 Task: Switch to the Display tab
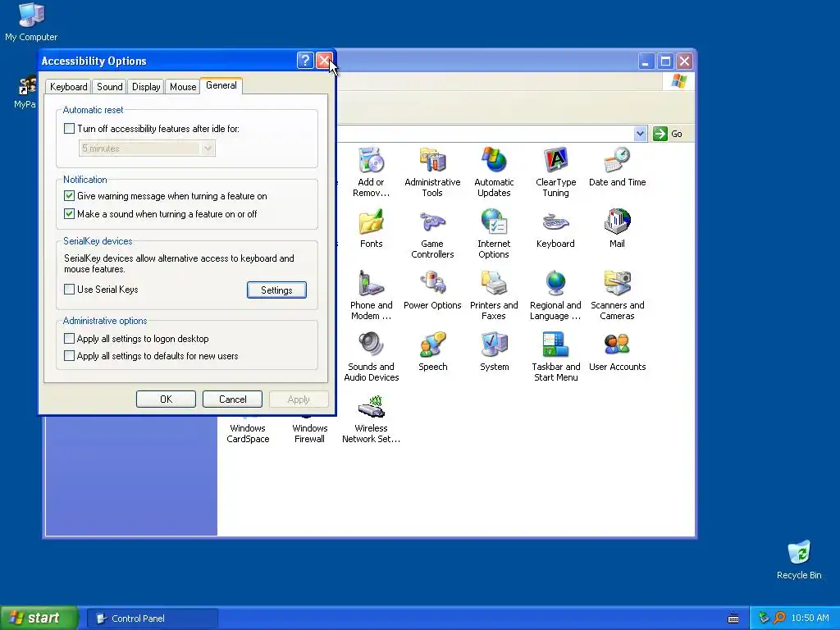(x=146, y=87)
